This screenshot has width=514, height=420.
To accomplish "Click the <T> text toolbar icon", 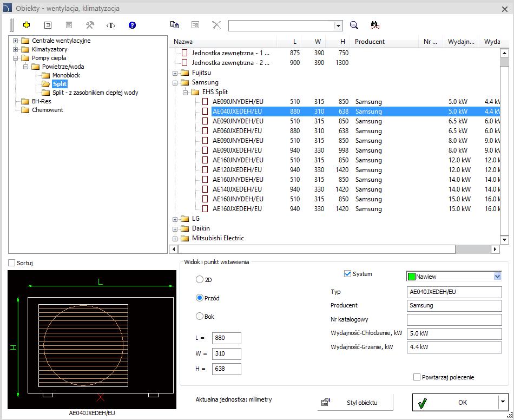I will tap(111, 25).
